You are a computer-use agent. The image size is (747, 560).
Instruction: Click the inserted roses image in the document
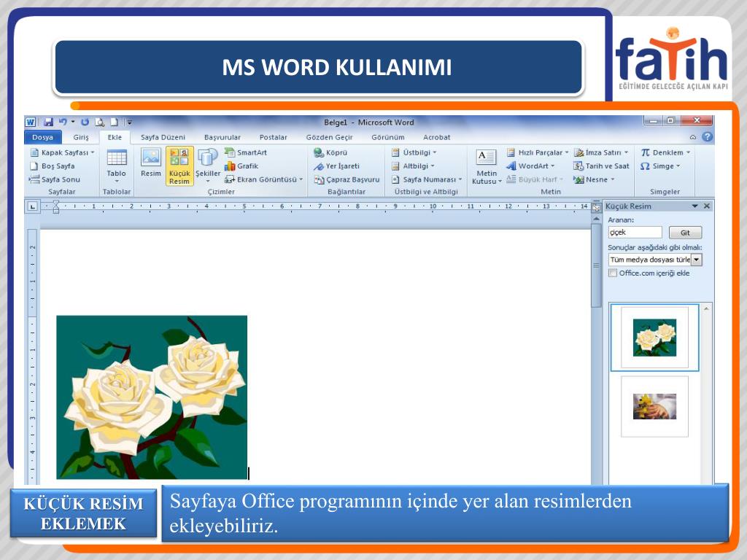152,397
